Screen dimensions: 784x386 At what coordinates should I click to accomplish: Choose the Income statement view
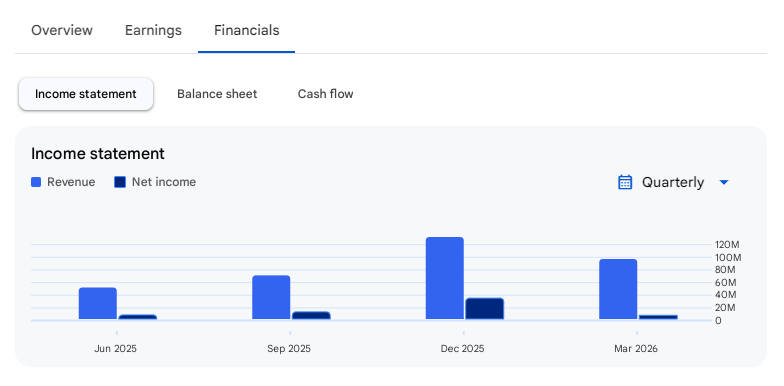(86, 94)
